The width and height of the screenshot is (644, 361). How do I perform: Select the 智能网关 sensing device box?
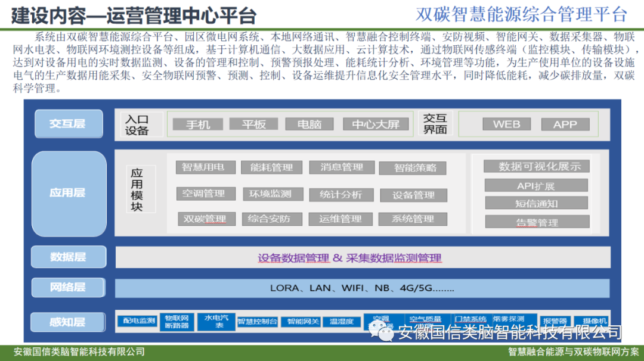(x=303, y=322)
